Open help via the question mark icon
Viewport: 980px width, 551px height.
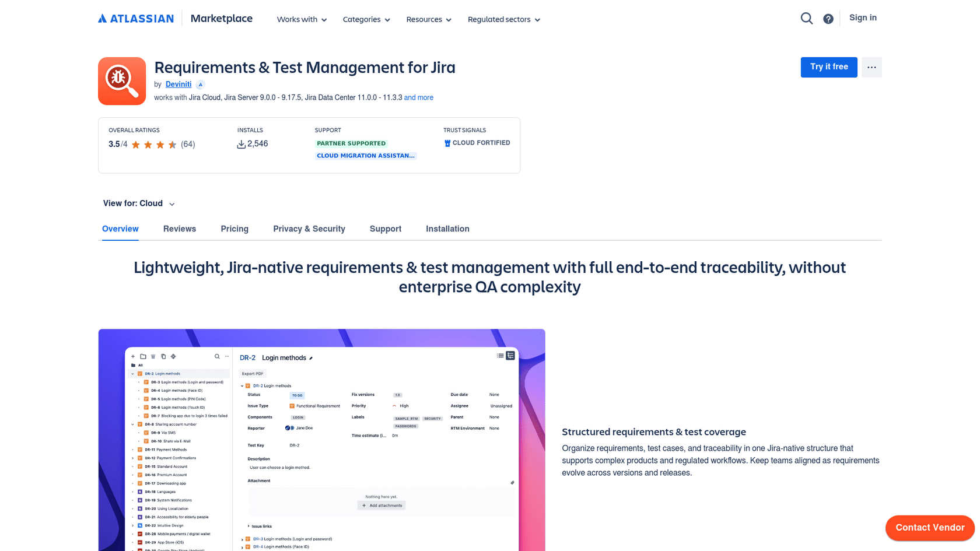[828, 18]
